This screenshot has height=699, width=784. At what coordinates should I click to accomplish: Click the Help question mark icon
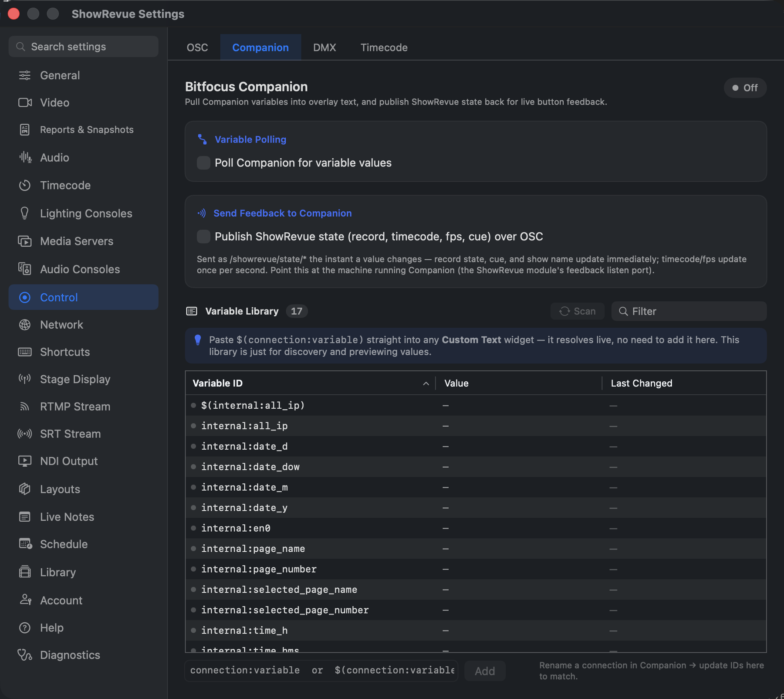click(x=25, y=628)
